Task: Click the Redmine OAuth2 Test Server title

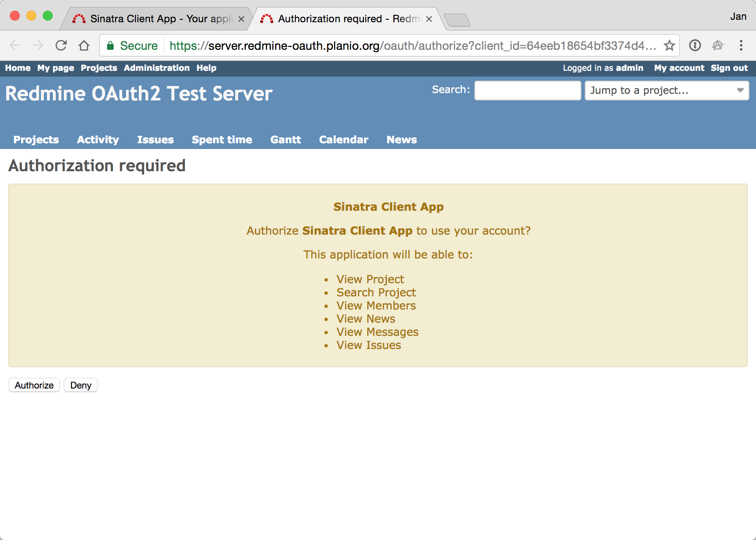Action: click(139, 93)
